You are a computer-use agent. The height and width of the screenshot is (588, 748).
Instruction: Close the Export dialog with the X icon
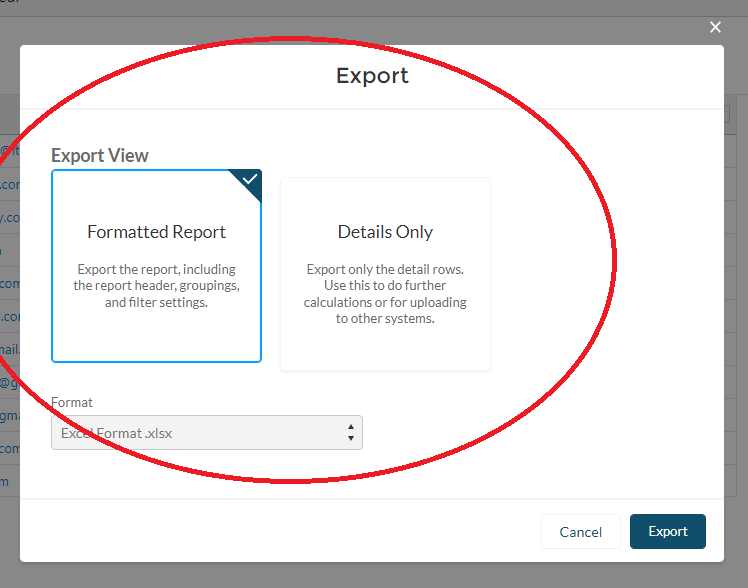[x=715, y=27]
